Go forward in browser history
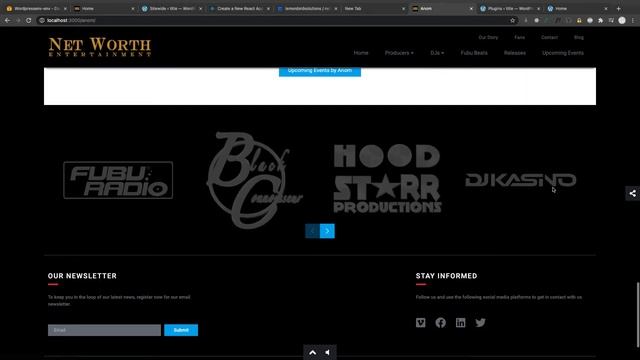The image size is (640, 360). 18,20
